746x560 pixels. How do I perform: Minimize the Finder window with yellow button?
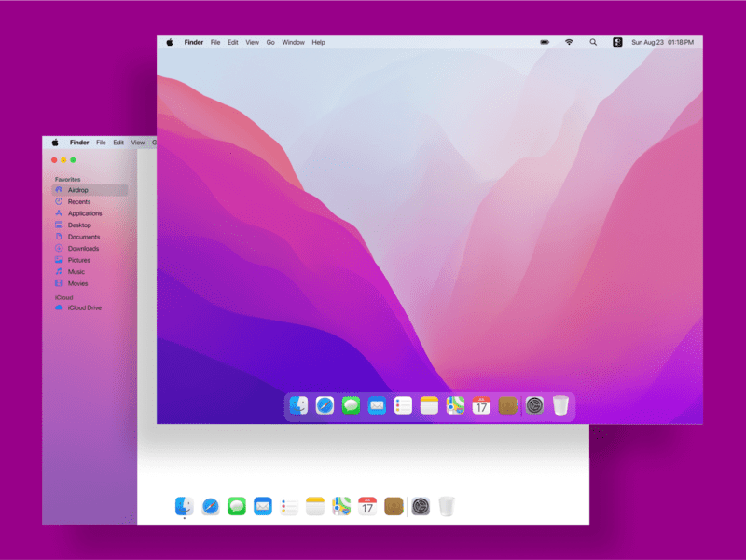pyautogui.click(x=63, y=160)
